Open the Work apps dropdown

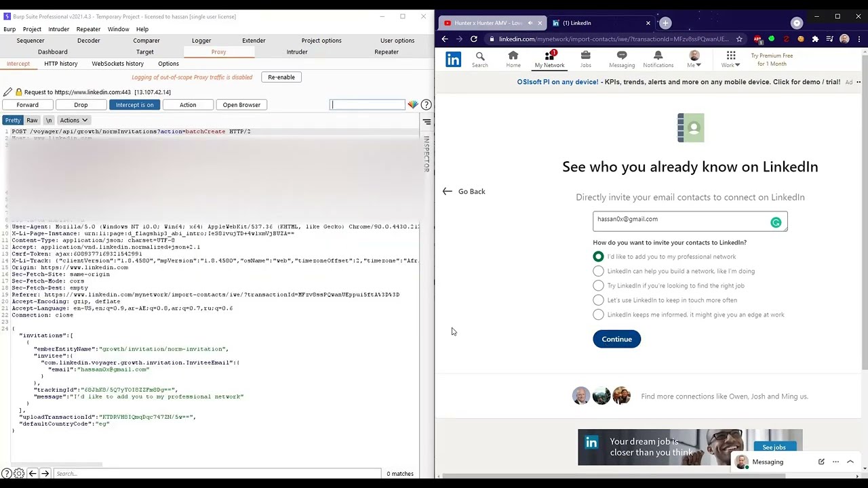point(730,59)
